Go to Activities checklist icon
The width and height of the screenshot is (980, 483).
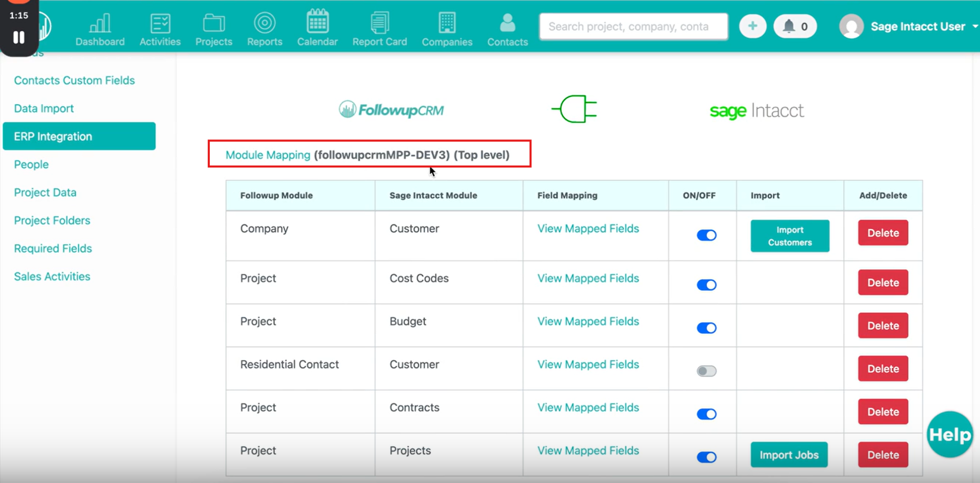(x=160, y=23)
